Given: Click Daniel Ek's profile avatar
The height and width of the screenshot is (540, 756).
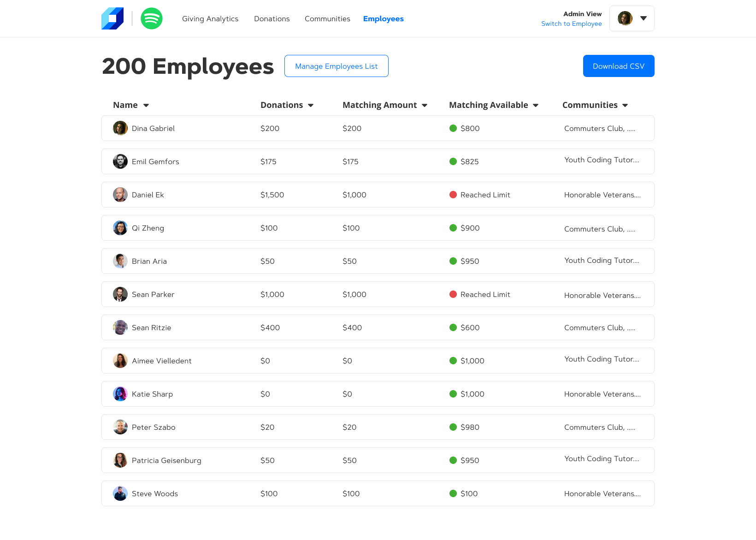Looking at the screenshot, I should point(120,195).
